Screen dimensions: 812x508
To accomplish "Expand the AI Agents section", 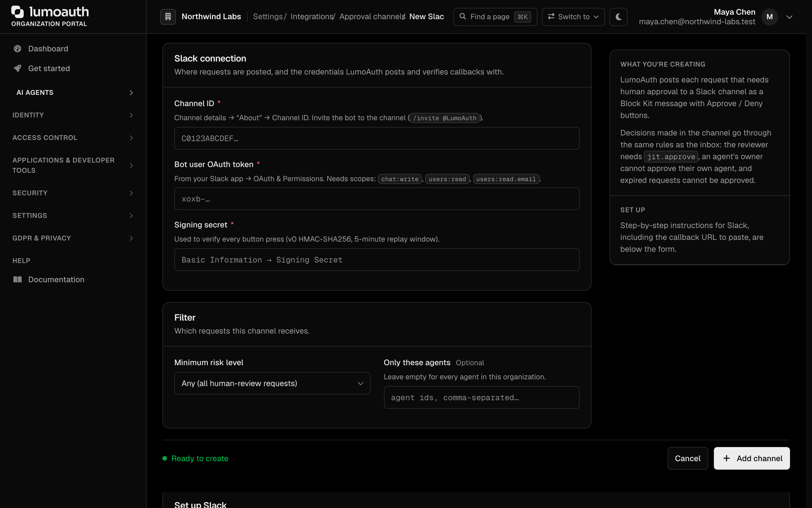I will click(73, 92).
